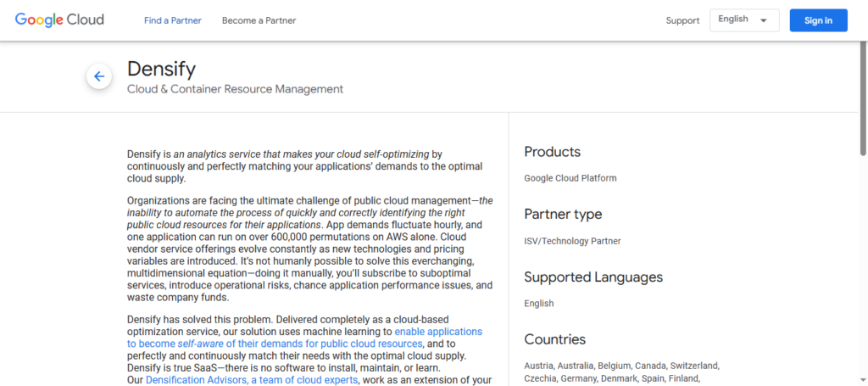Image resolution: width=868 pixels, height=386 pixels.
Task: Select the Products section heading
Action: (552, 152)
